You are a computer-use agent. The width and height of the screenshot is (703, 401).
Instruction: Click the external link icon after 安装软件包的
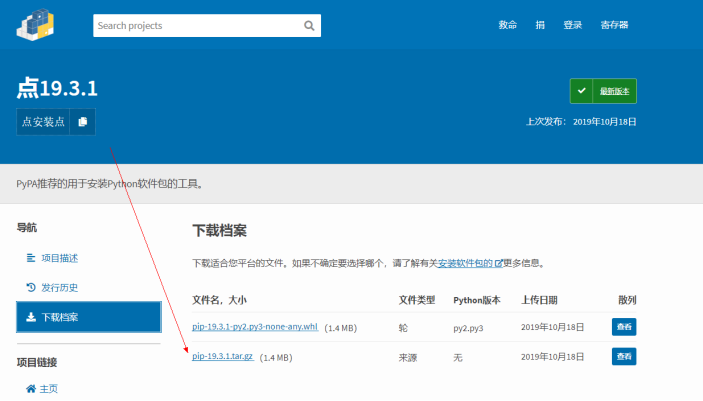pyautogui.click(x=498, y=263)
